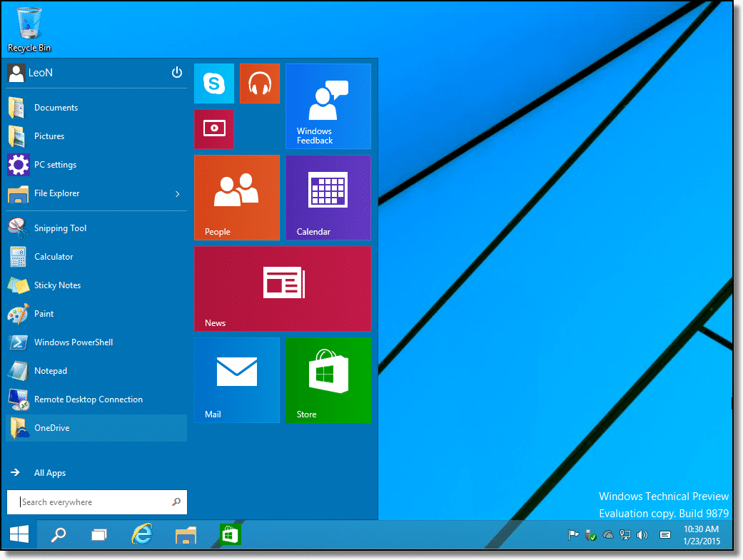Launch the Mail tile
Viewport: 743px width, 560px height.
[x=236, y=380]
